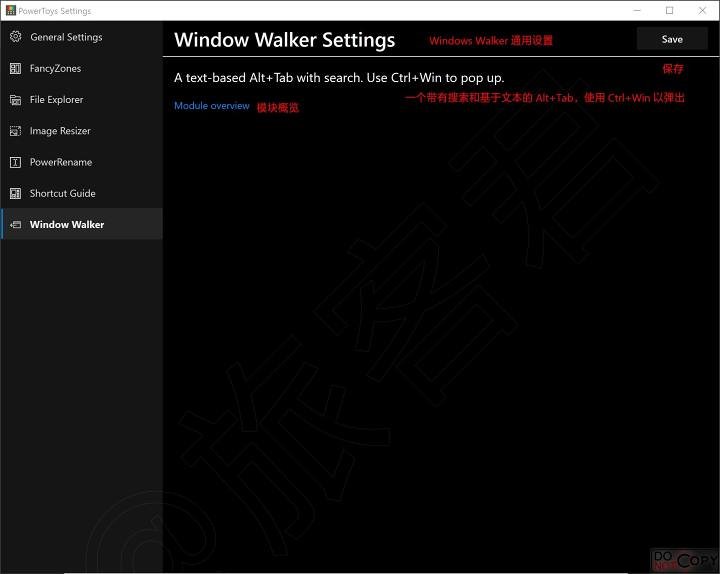Open PowerRename settings

(x=82, y=162)
